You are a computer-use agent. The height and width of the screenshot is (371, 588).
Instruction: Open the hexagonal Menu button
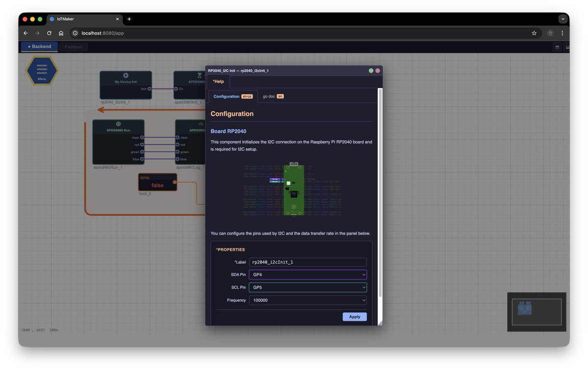tap(42, 71)
